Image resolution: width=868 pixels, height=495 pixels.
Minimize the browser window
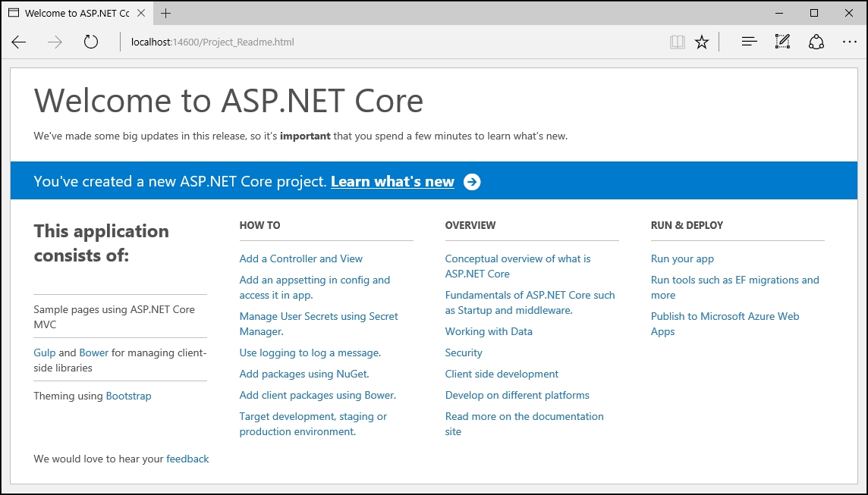779,14
